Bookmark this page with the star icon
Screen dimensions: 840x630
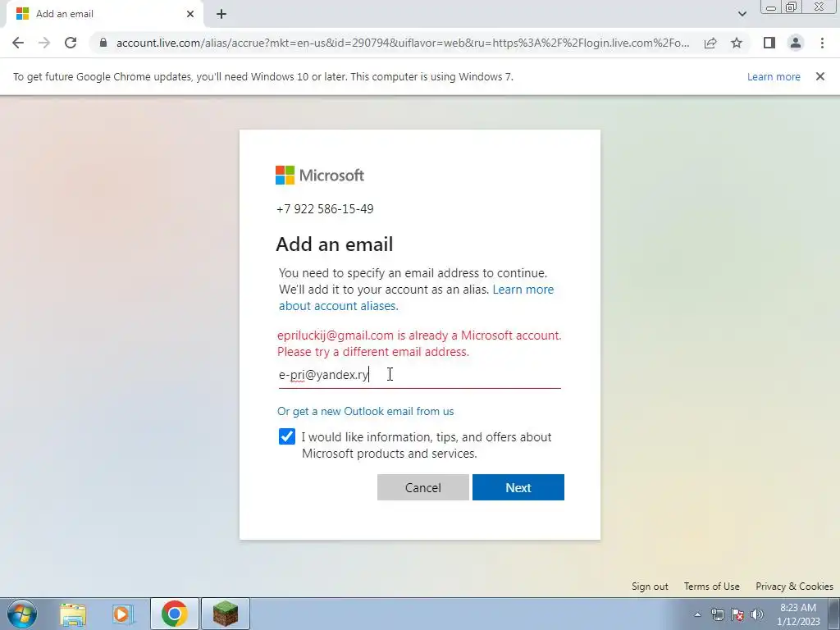tap(737, 43)
